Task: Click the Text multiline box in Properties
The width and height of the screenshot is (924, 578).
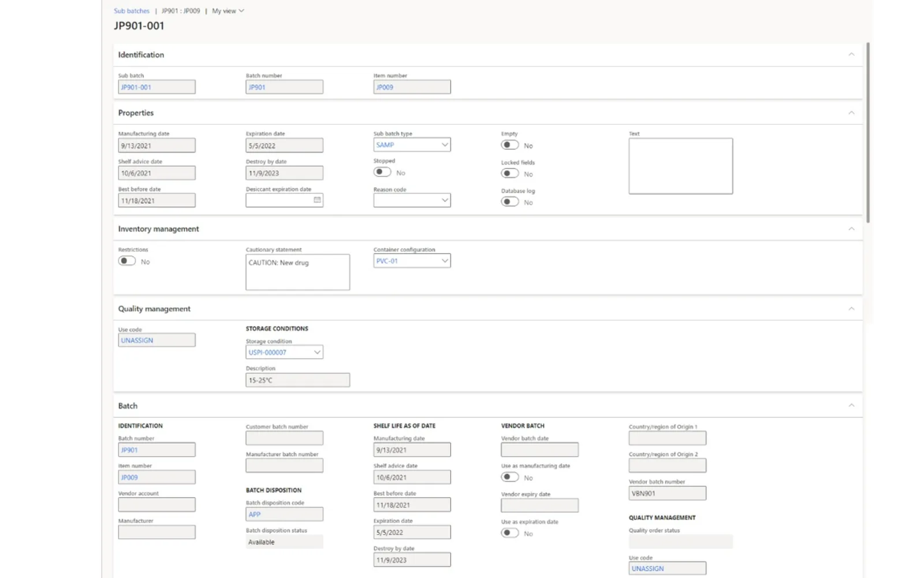Action: click(680, 166)
